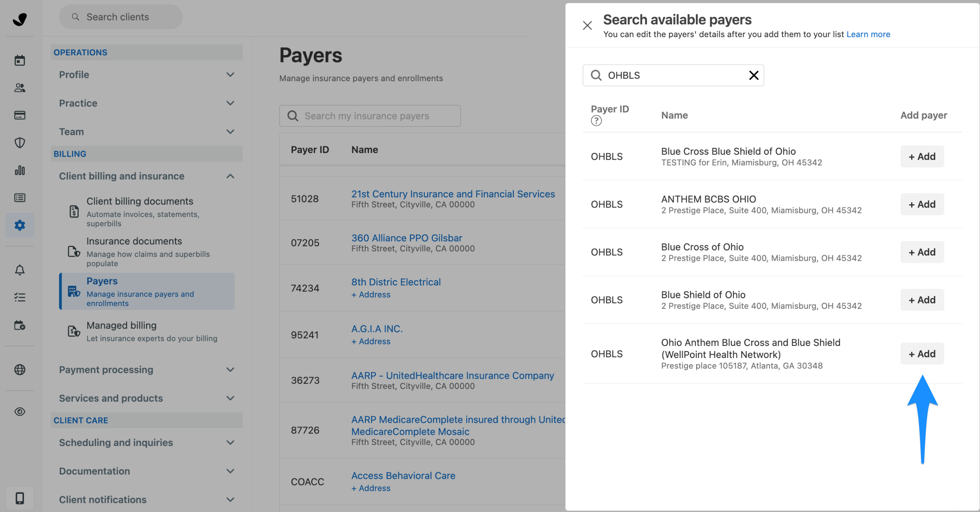This screenshot has width=980, height=512.
Task: Open 360 Alliance PPO Gilsbar payer
Action: (x=407, y=238)
